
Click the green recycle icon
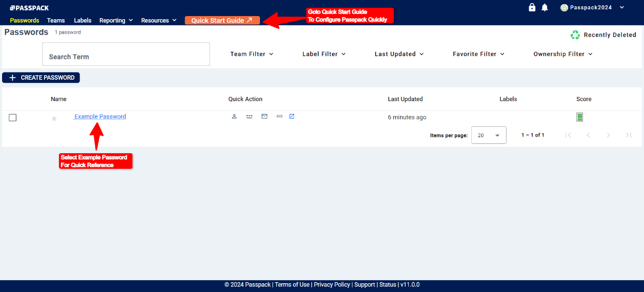click(575, 35)
